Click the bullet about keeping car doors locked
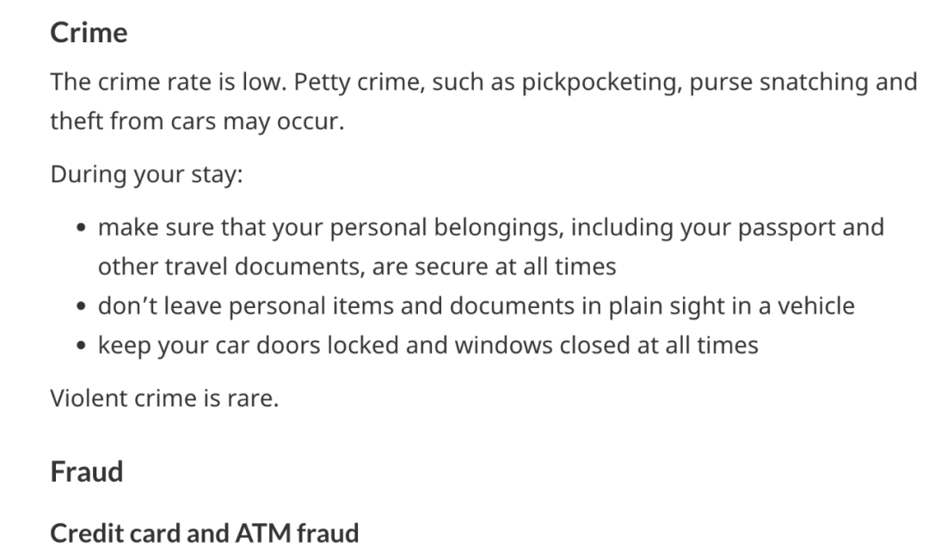Image resolution: width=929 pixels, height=560 pixels. tap(428, 345)
